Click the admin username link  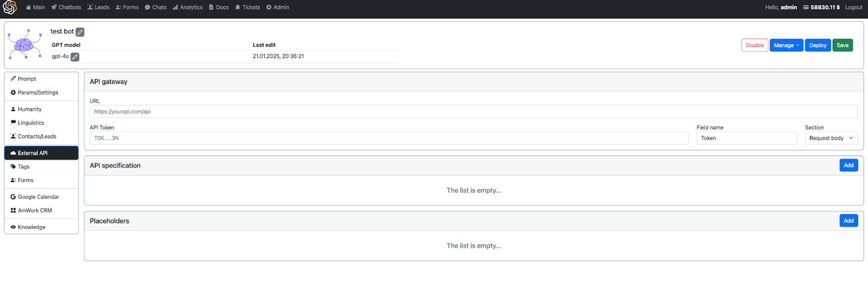[789, 7]
